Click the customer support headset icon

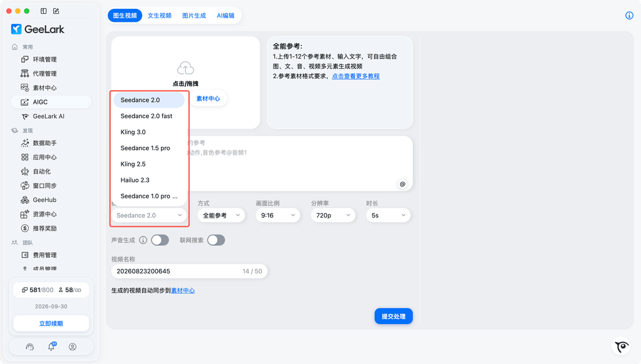tap(30, 347)
